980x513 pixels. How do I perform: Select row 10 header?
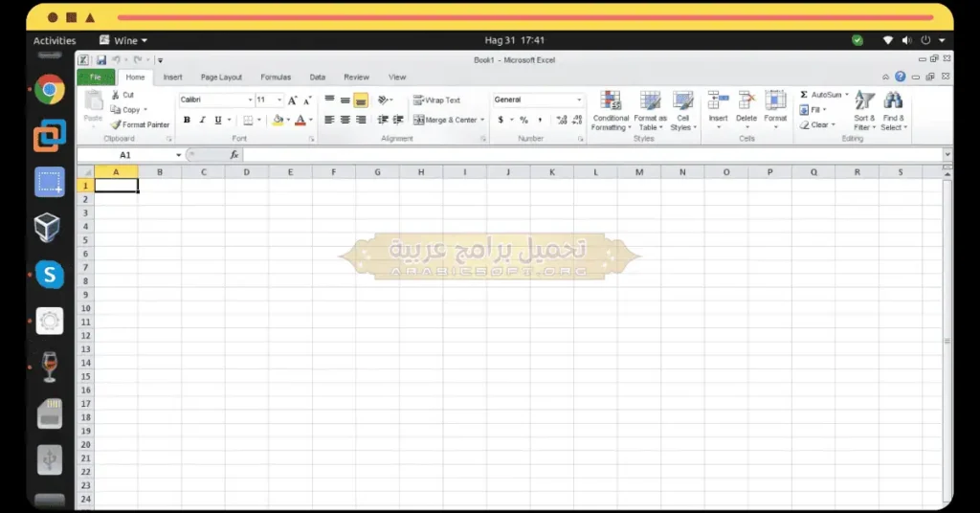pos(85,309)
